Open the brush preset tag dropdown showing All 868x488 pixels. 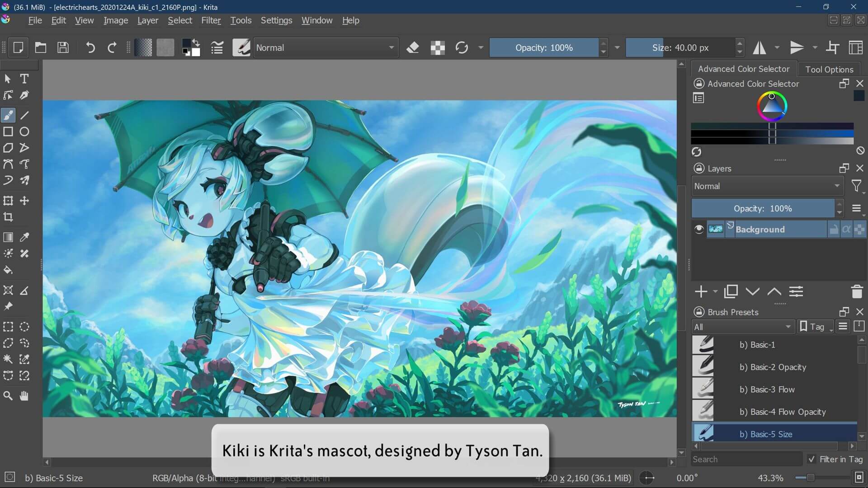point(743,326)
